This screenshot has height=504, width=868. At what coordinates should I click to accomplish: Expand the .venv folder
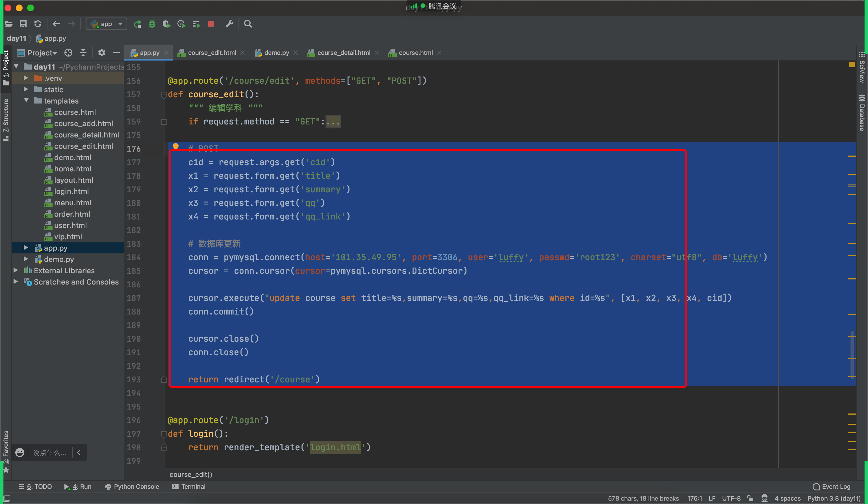(x=26, y=78)
